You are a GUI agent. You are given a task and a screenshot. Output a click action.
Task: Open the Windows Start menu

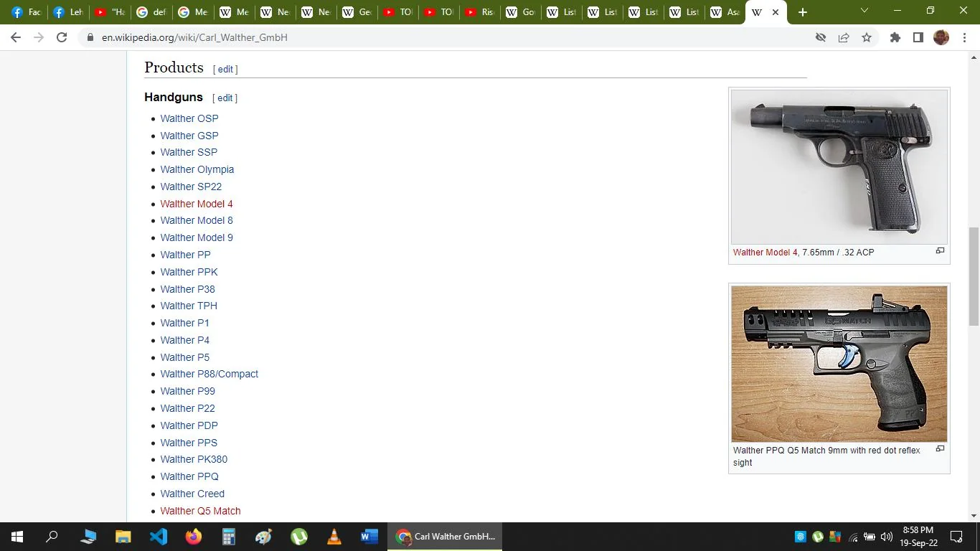point(16,537)
